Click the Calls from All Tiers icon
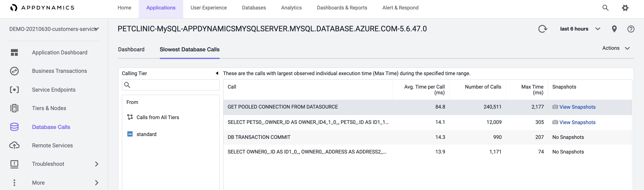Screen dimensions: 644x190 pos(130,117)
